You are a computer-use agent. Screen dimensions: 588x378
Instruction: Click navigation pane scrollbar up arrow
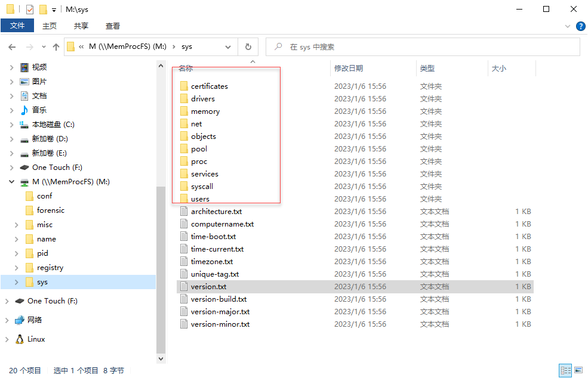[161, 66]
